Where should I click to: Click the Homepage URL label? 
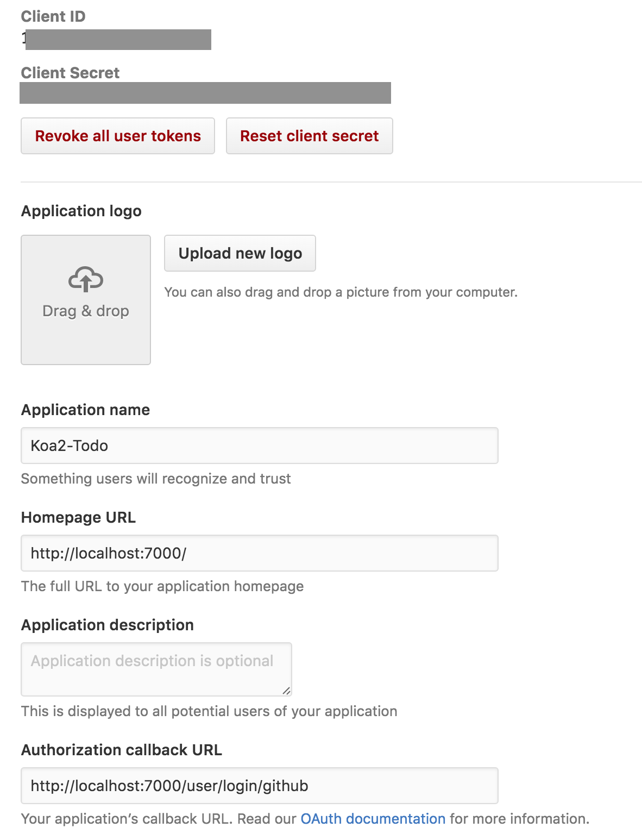click(79, 517)
